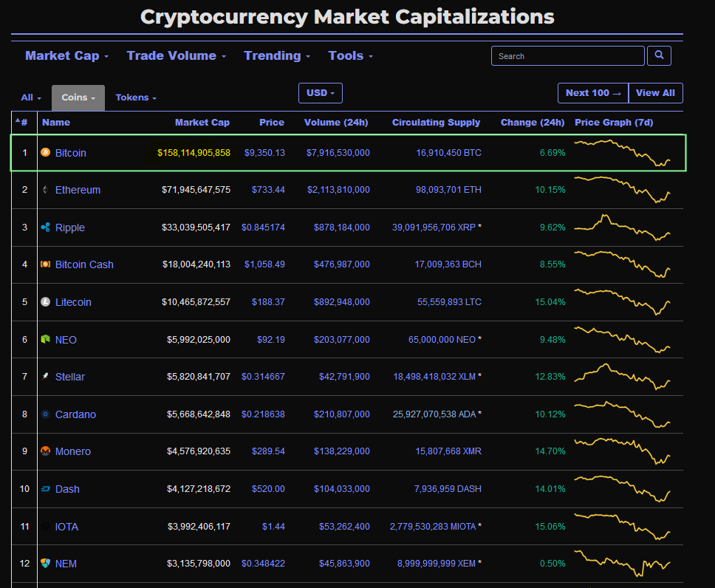Click Dash price $520.00
Image resolution: width=715 pixels, height=588 pixels.
pos(268,489)
